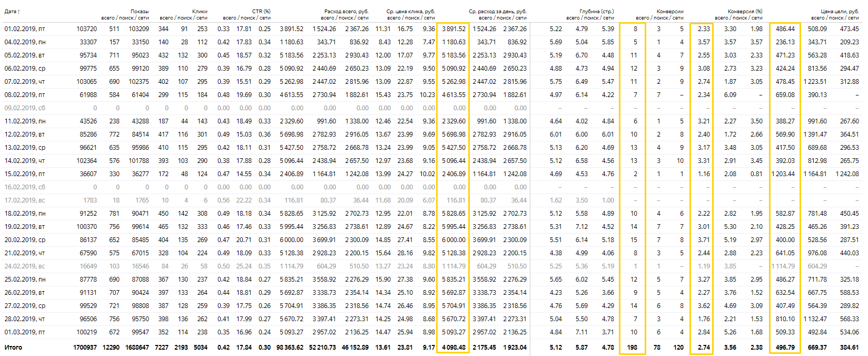This screenshot has height=356, width=868.
Task: Click total spend value 98 363.62
Action: [x=290, y=348]
